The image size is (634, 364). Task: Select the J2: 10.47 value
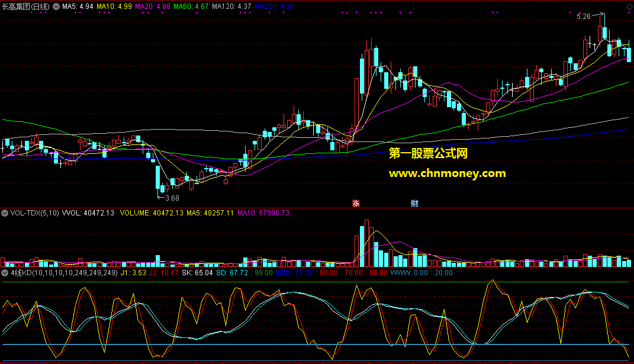tap(164, 273)
